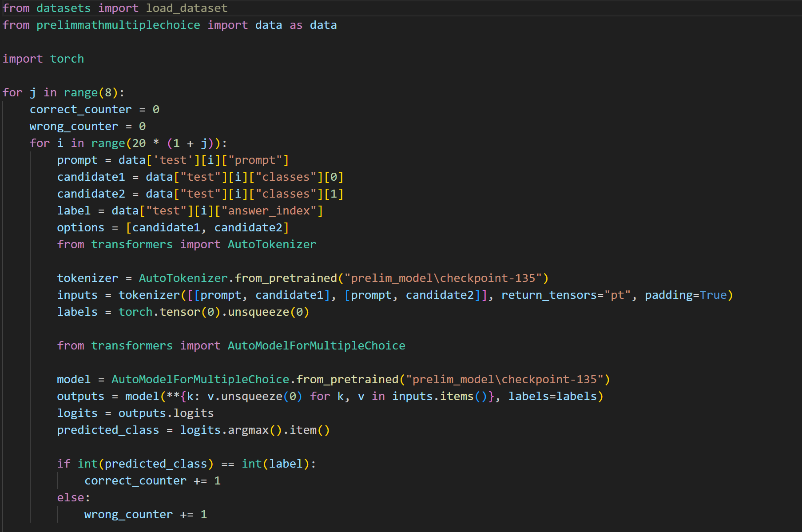Click 'wrong_counter += 1' line
The width and height of the screenshot is (802, 532).
point(146,514)
